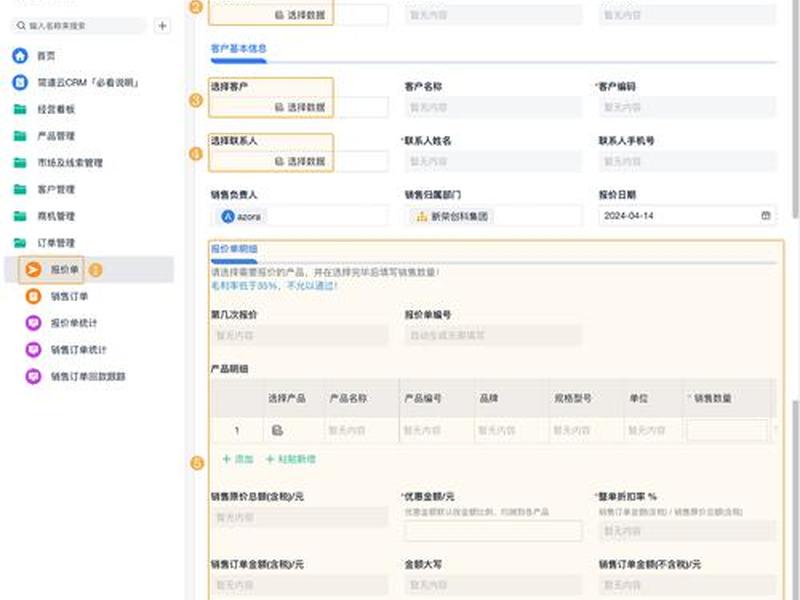The height and width of the screenshot is (600, 800).
Task: Click the calendar icon in 报价日期 field
Action: click(765, 216)
